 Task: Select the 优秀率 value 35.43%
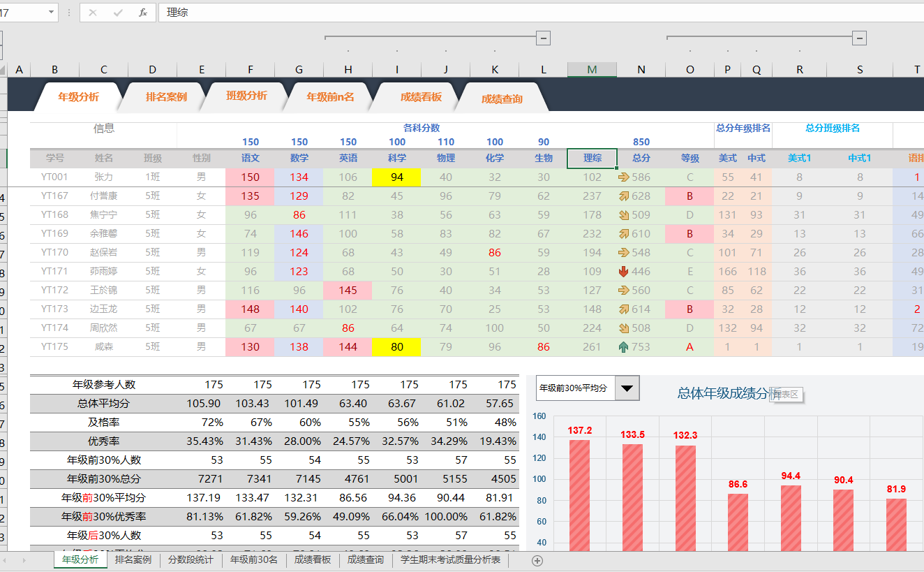201,441
